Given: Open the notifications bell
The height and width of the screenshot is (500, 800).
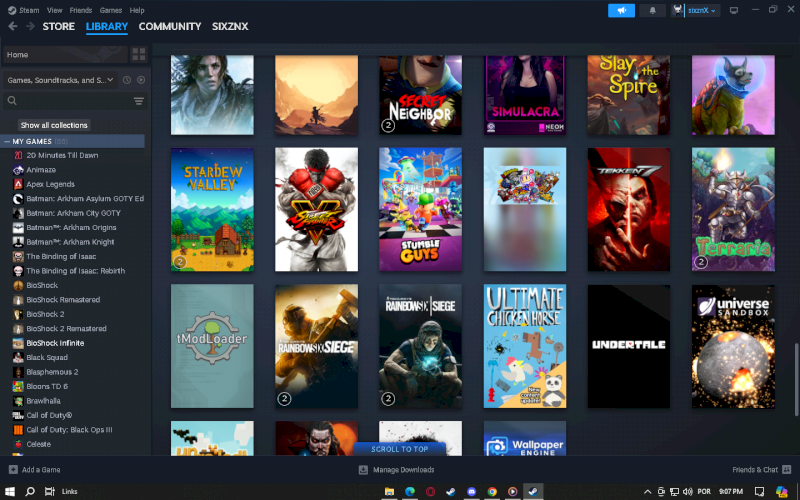Looking at the screenshot, I should [652, 10].
